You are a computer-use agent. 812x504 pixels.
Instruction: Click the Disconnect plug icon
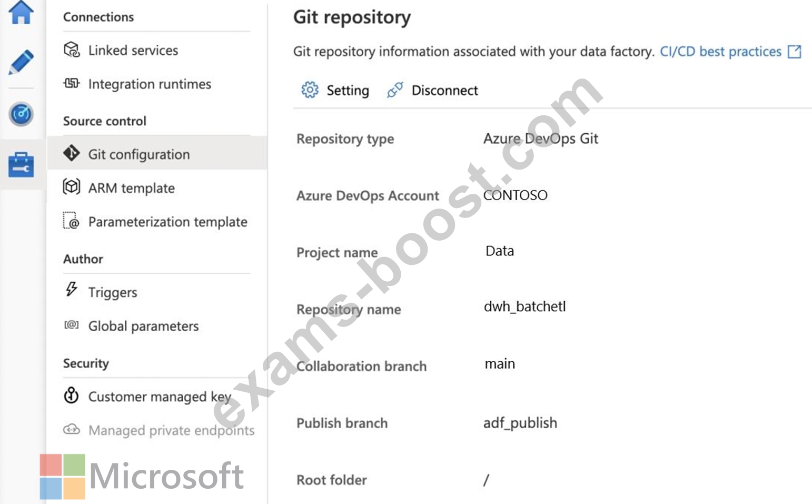click(x=395, y=90)
